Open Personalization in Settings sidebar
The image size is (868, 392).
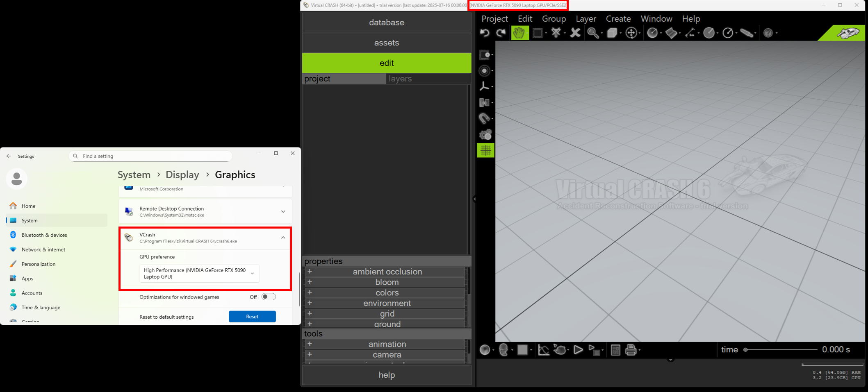tap(57, 264)
